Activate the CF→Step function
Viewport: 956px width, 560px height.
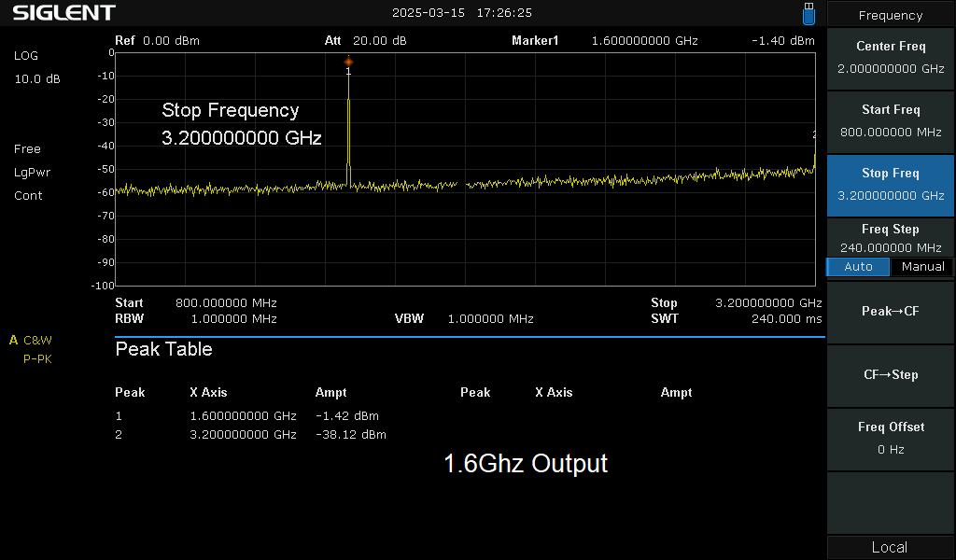pyautogui.click(x=890, y=376)
